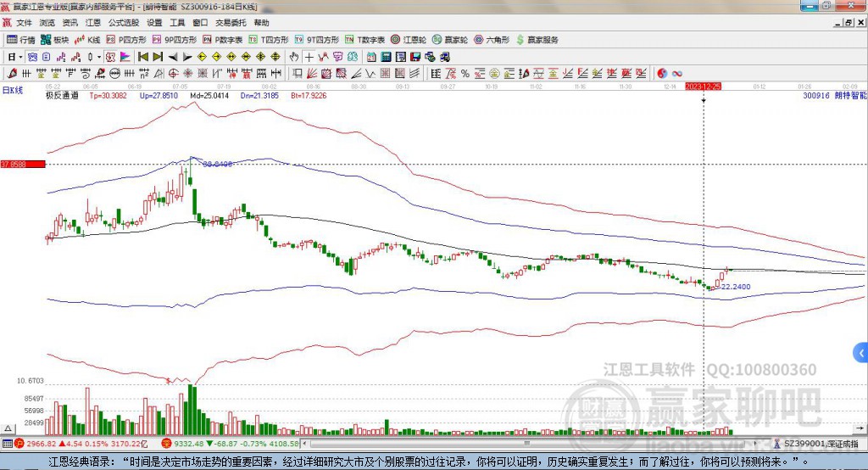Open the 行情 quotes view

click(21, 40)
